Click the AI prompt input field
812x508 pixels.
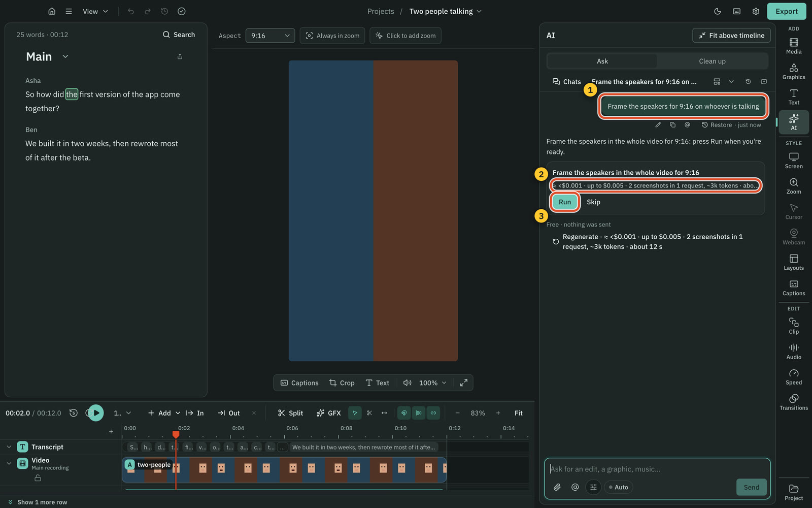point(657,469)
